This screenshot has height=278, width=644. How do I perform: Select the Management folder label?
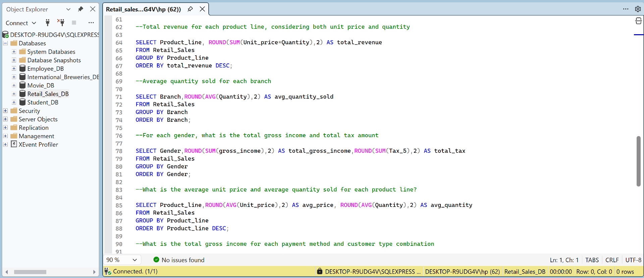(x=36, y=136)
